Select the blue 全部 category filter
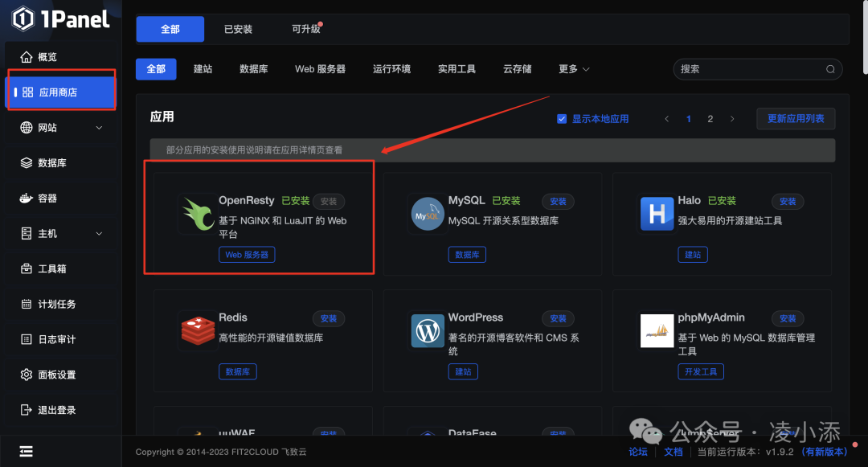The image size is (868, 467). pos(156,69)
